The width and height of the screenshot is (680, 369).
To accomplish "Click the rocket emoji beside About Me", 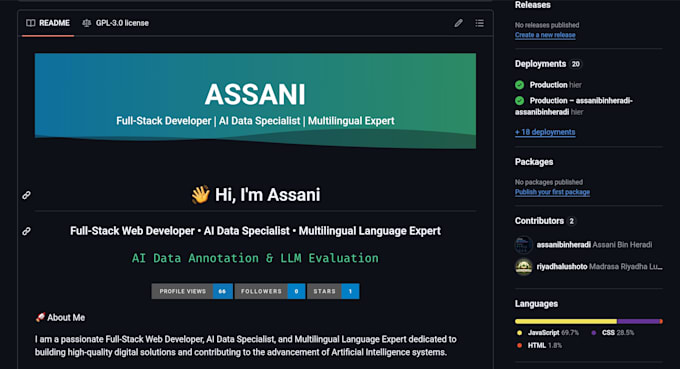I will point(40,317).
